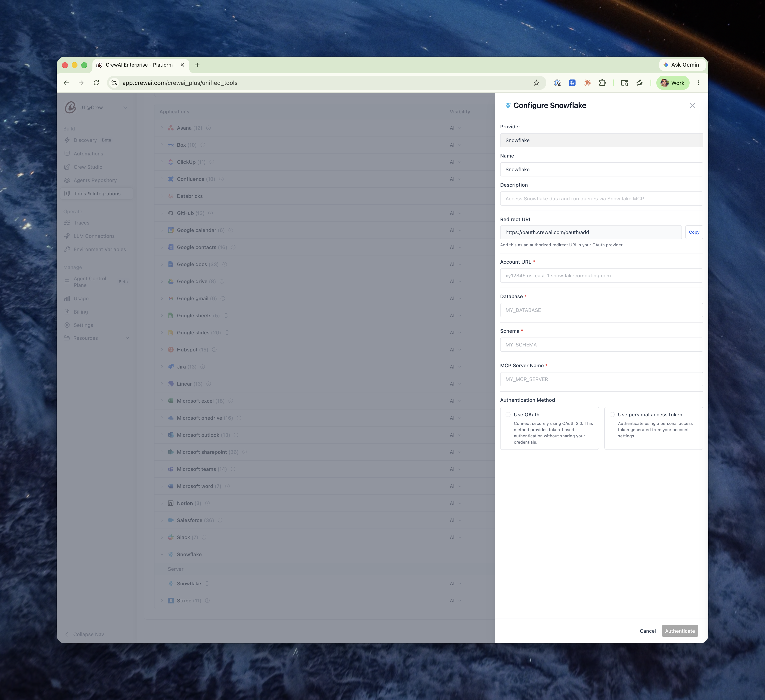Screen dimensions: 765x700
Task: Click the Agents Repository icon
Action: pos(67,180)
